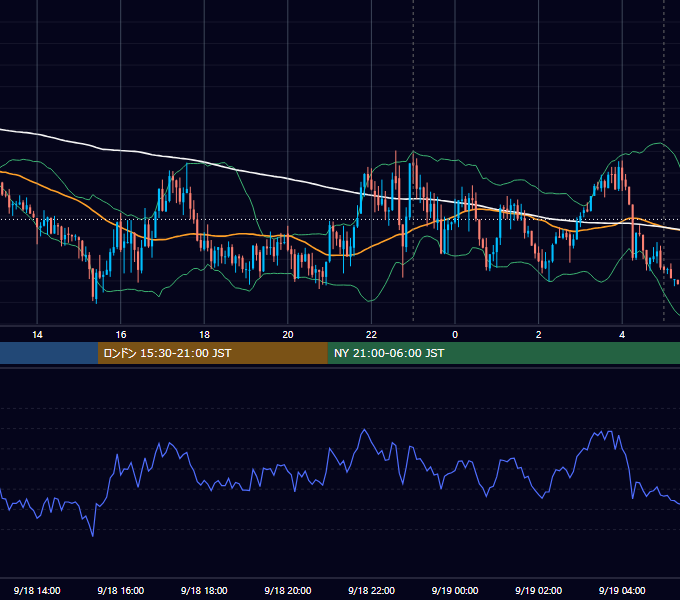Click the 9/18 22:00 timestamp label

pos(371,590)
